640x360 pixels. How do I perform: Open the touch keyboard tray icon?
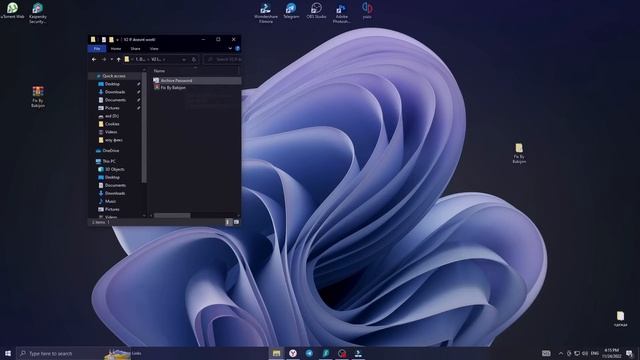coord(546,353)
